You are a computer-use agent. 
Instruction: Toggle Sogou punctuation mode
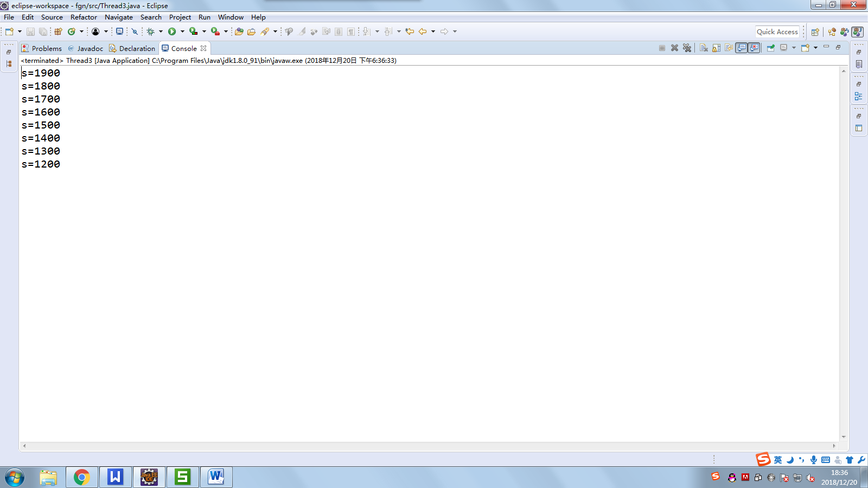pos(802,460)
